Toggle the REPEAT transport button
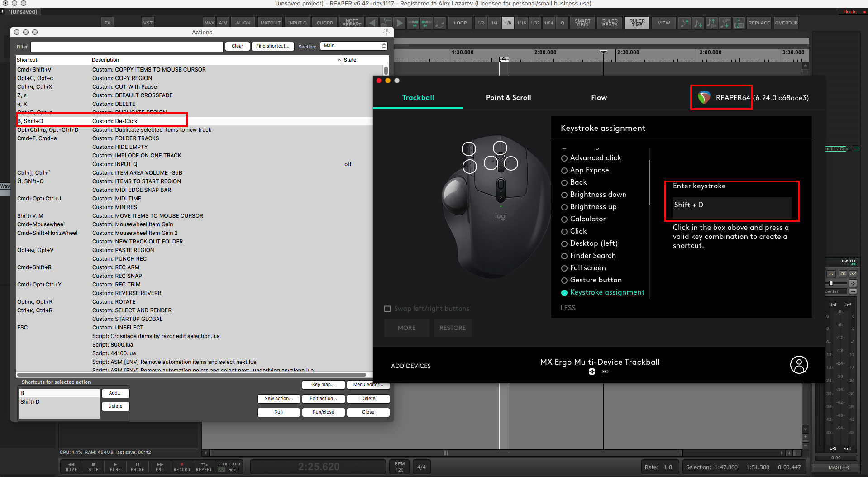 [204, 467]
